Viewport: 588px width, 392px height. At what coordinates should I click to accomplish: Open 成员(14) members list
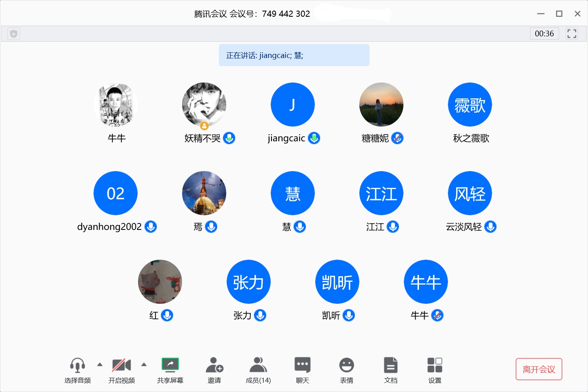point(258,365)
